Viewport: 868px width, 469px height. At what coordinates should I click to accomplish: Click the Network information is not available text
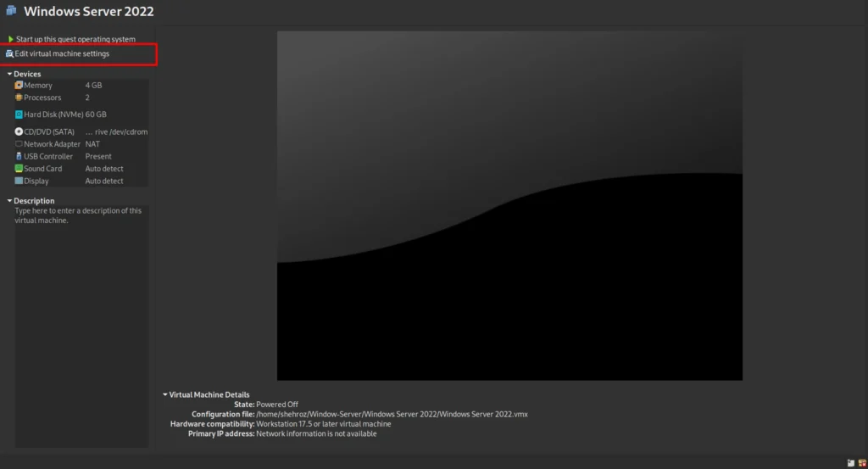tap(316, 433)
